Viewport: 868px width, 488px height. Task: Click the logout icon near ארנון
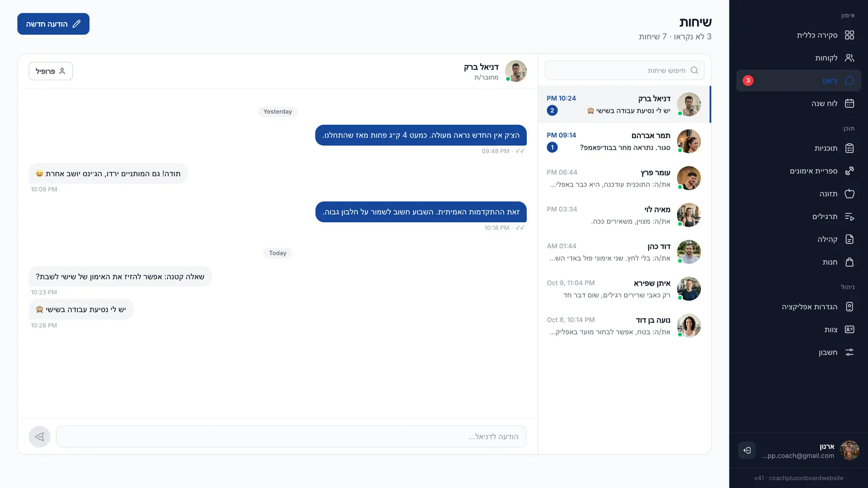(747, 451)
